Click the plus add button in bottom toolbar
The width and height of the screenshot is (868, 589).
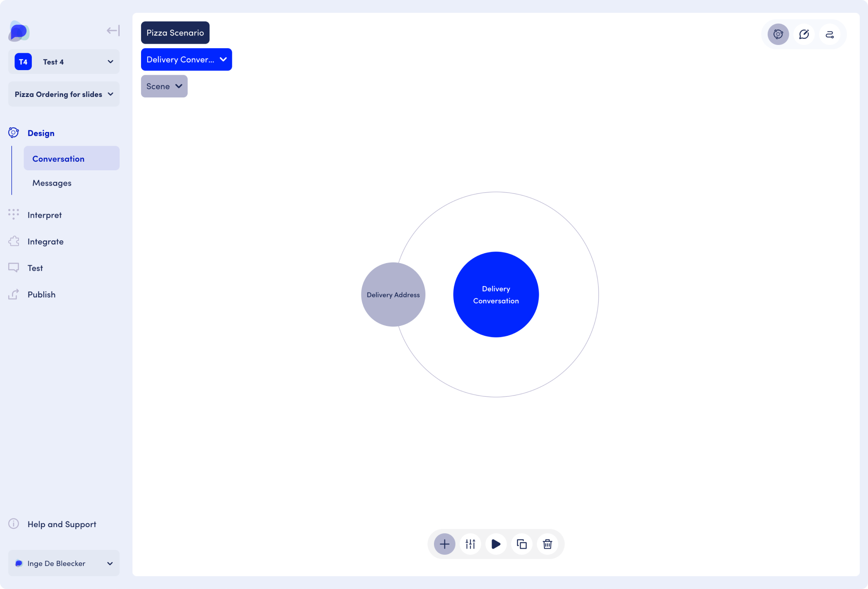444,544
